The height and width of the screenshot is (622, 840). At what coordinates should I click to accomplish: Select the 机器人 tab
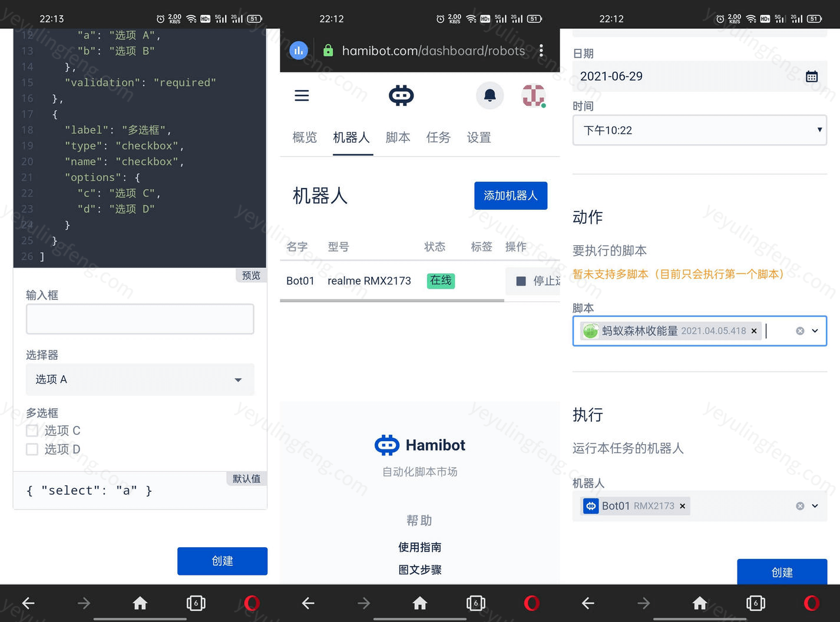point(352,138)
